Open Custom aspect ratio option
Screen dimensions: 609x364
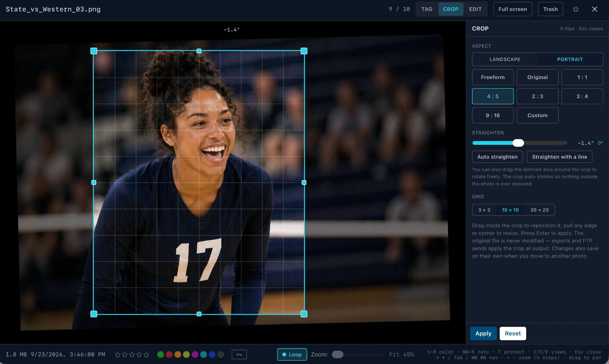pyautogui.click(x=537, y=115)
